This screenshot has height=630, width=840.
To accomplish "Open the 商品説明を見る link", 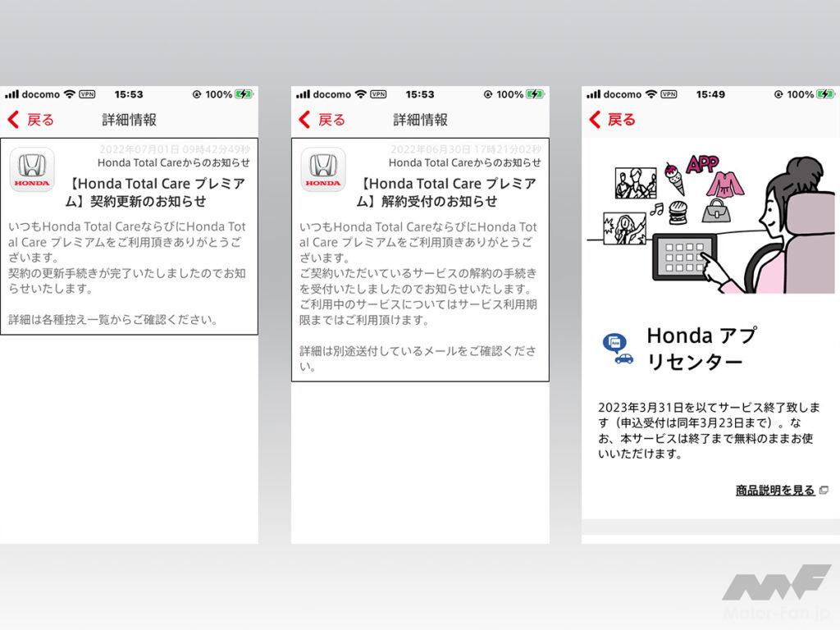I will coord(775,491).
